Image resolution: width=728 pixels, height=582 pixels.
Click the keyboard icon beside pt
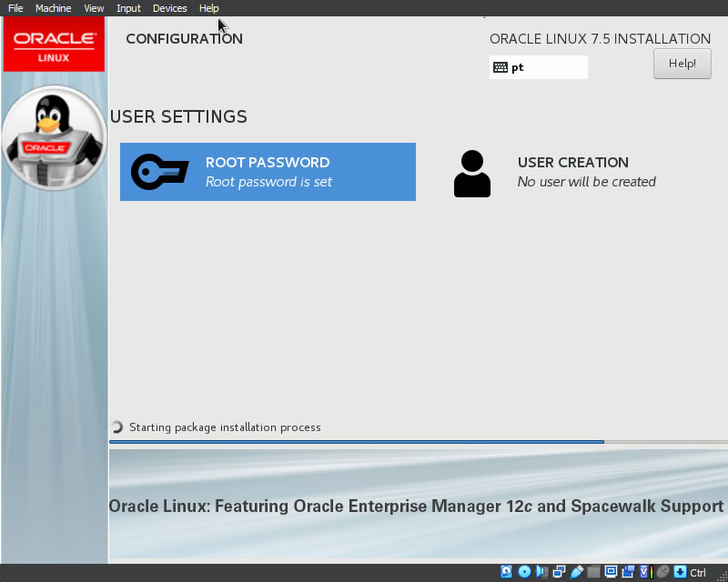tap(500, 67)
